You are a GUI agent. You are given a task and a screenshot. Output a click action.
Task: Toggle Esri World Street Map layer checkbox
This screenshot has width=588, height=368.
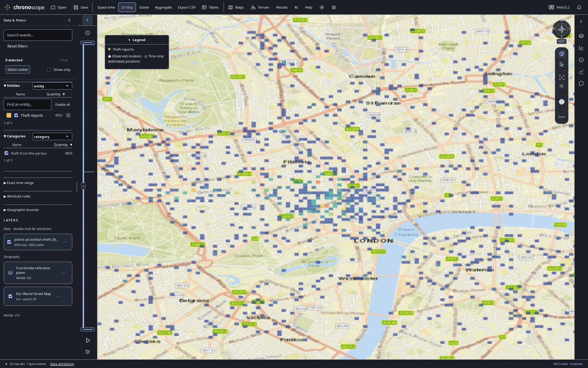[10, 296]
